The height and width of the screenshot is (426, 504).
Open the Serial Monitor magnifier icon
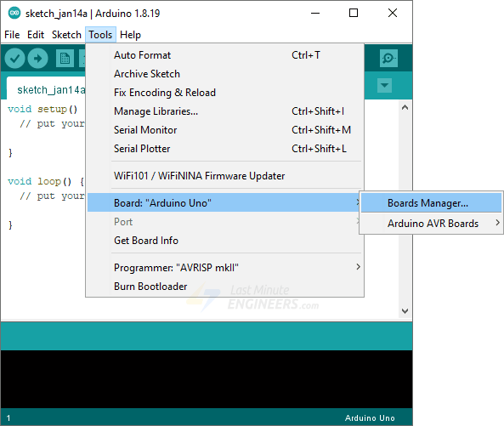(388, 58)
